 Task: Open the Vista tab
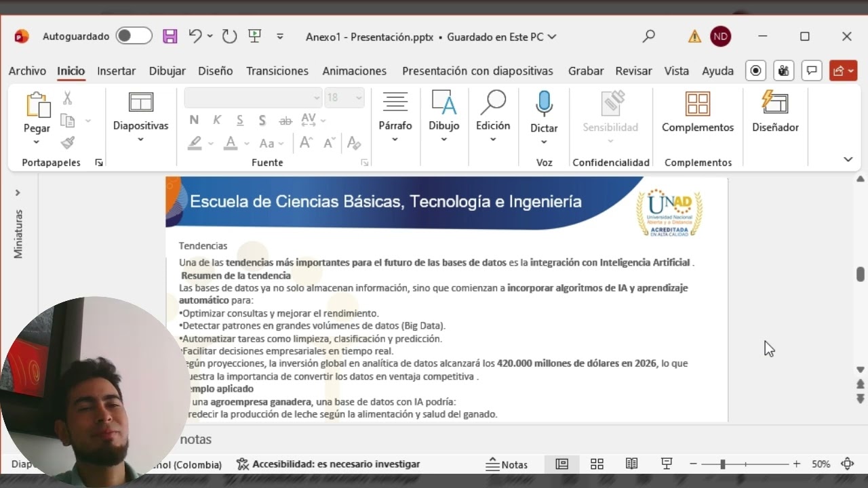pos(676,70)
